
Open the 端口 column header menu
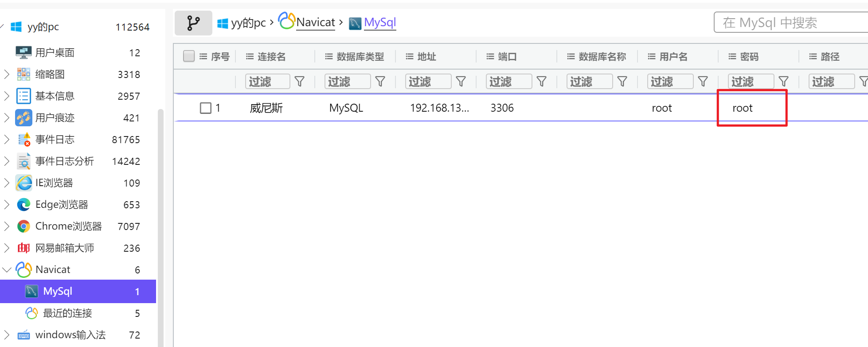pyautogui.click(x=490, y=56)
